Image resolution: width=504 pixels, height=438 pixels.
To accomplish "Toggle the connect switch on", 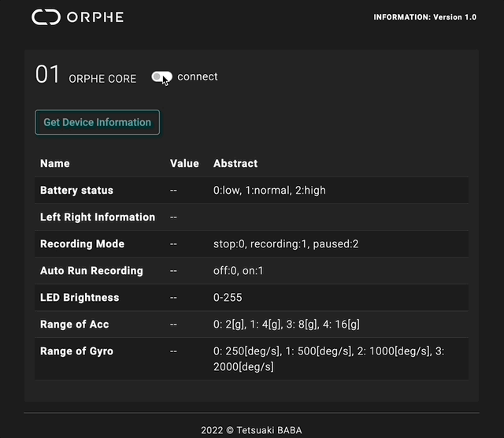I will tap(161, 77).
